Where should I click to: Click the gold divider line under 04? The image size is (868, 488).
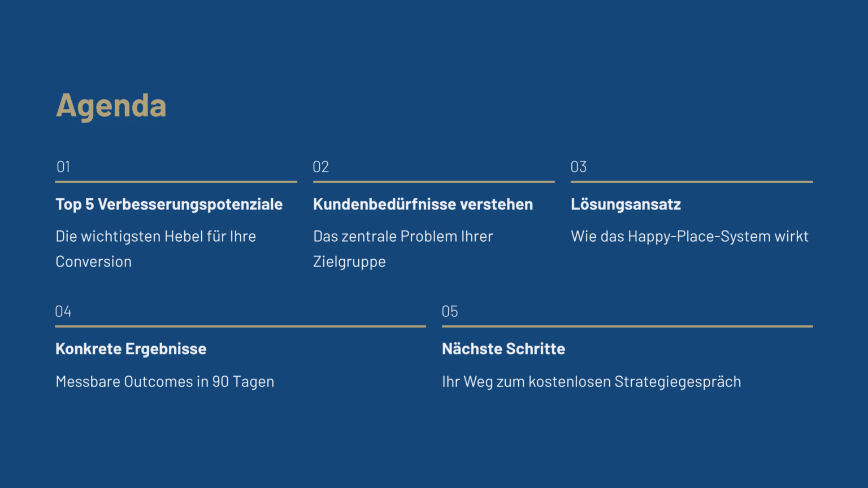pos(240,326)
